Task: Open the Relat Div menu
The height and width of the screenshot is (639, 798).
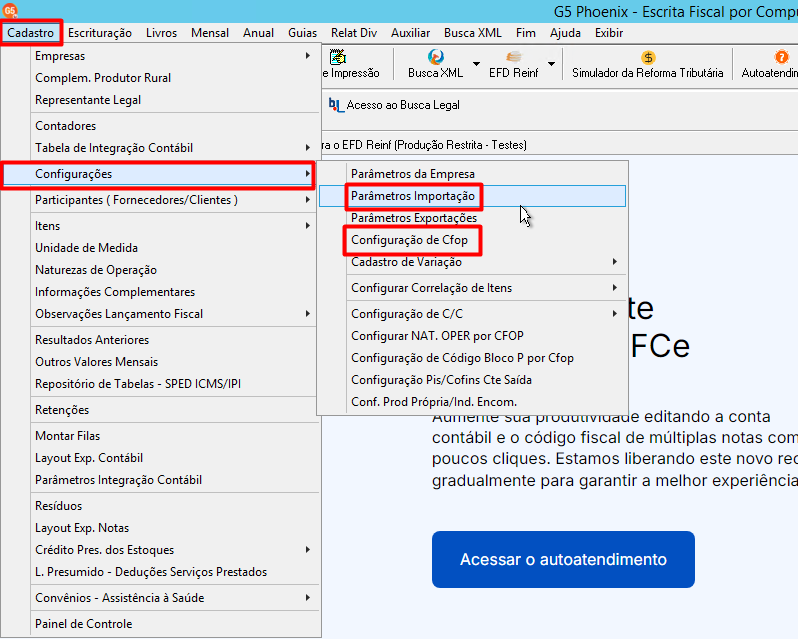Action: point(354,33)
